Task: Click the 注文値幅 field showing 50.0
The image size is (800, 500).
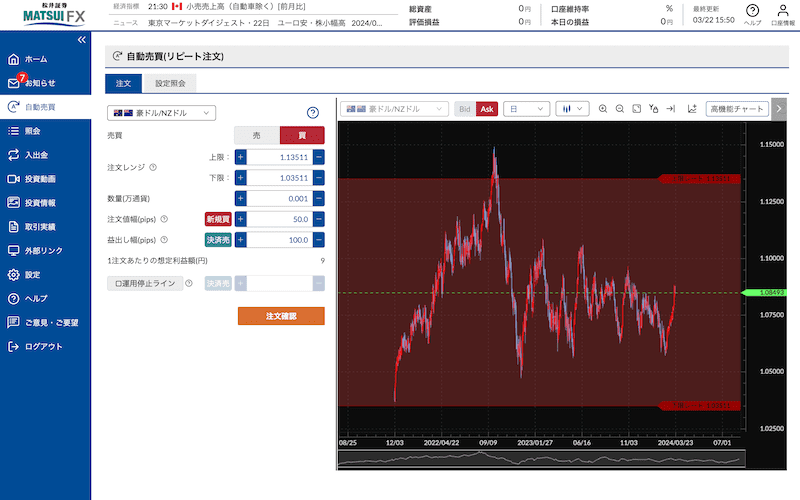Action: tap(280, 219)
